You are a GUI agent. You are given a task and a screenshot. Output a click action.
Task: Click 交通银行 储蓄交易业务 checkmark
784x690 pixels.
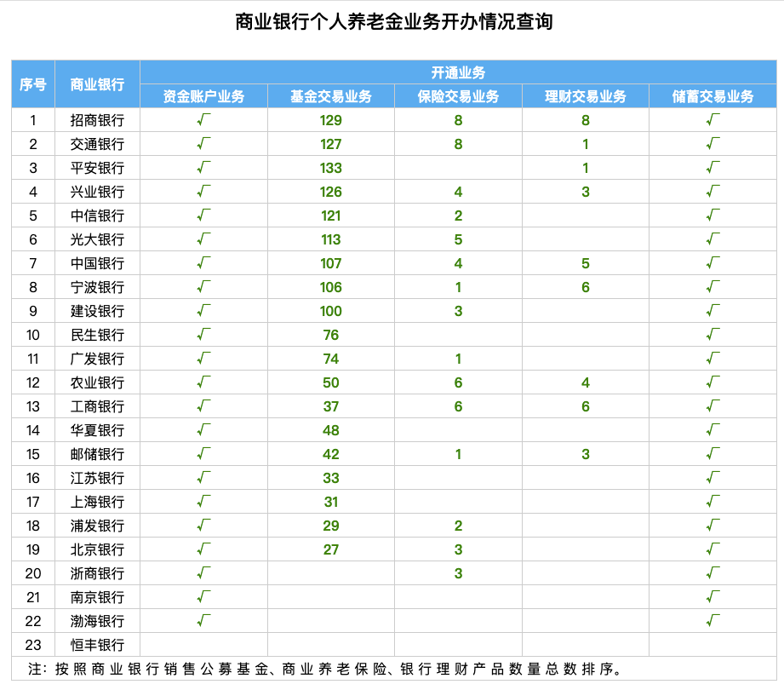point(713,144)
